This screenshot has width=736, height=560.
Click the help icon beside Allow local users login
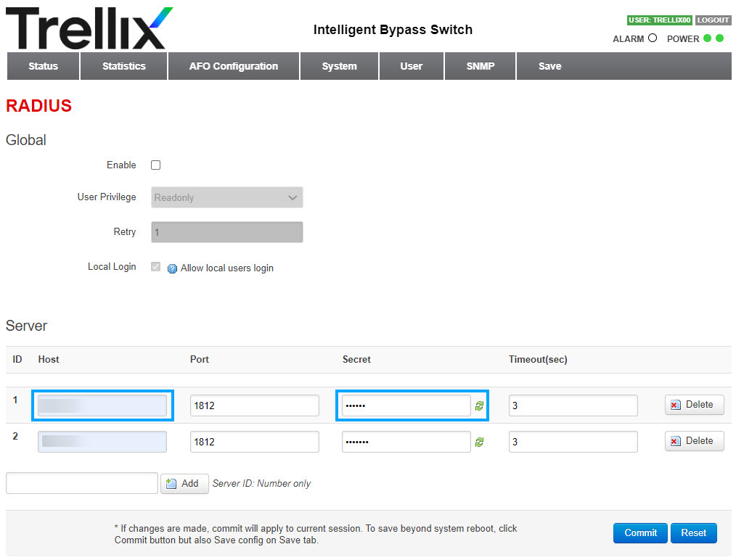pyautogui.click(x=172, y=268)
